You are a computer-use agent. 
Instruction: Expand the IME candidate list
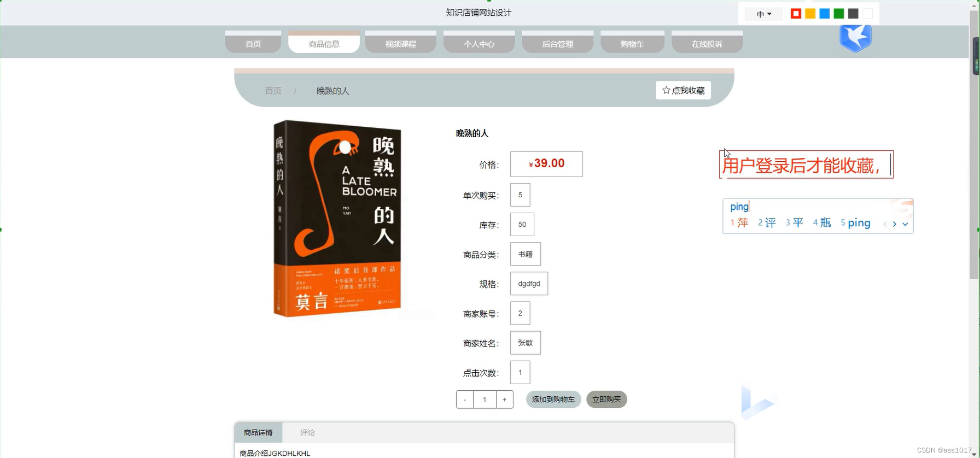(x=905, y=224)
